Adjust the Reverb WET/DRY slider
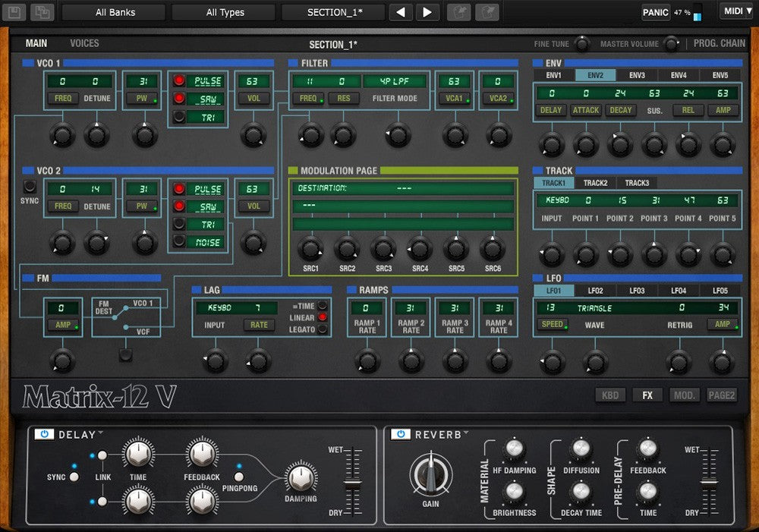The height and width of the screenshot is (532, 759). [x=709, y=481]
